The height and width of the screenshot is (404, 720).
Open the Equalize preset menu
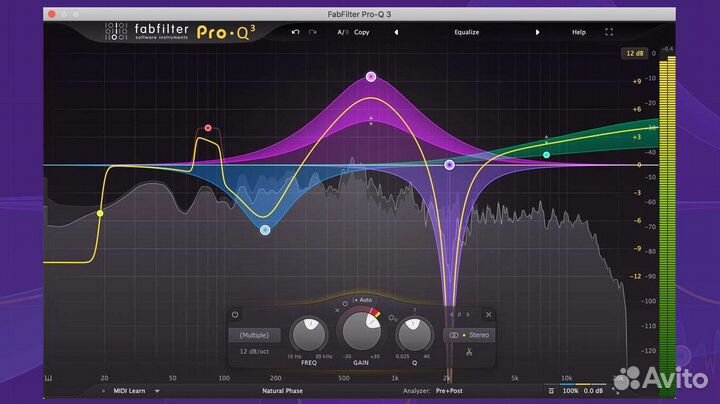point(466,32)
